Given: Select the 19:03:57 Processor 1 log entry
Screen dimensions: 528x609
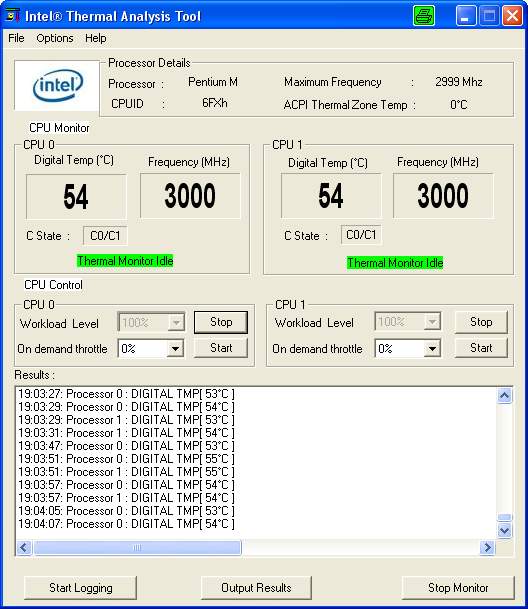Looking at the screenshot, I should [126, 498].
